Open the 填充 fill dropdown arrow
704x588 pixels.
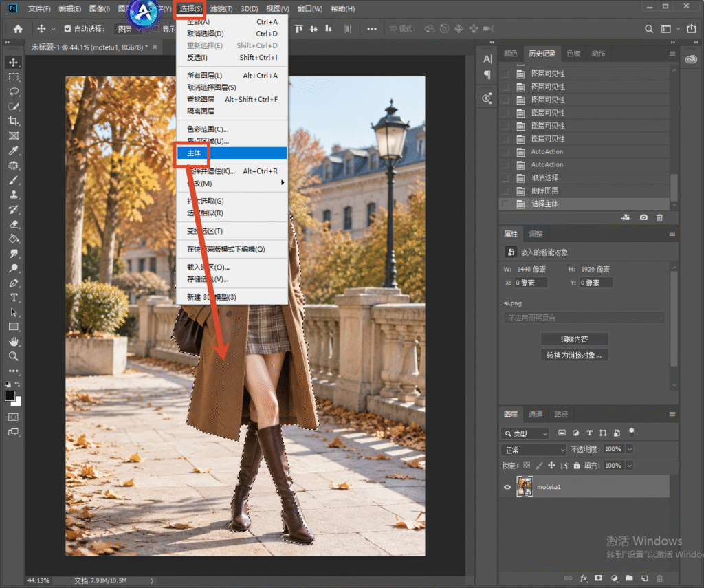(630, 466)
